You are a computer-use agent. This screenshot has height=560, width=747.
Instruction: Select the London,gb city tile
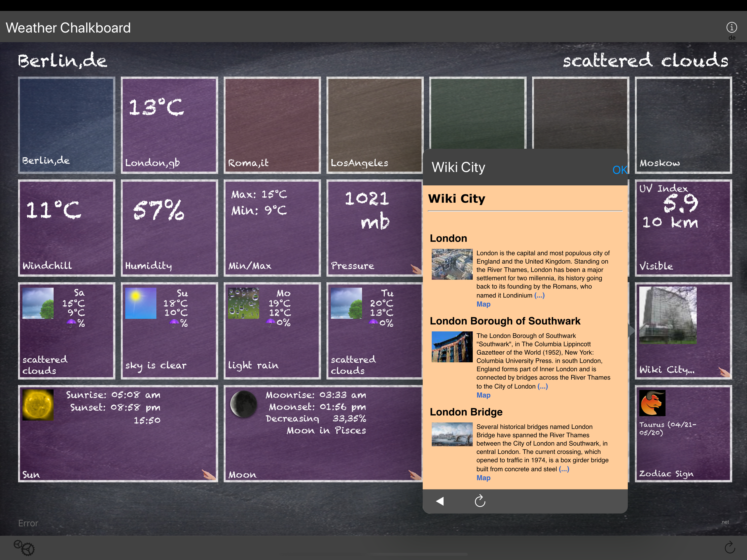[169, 125]
